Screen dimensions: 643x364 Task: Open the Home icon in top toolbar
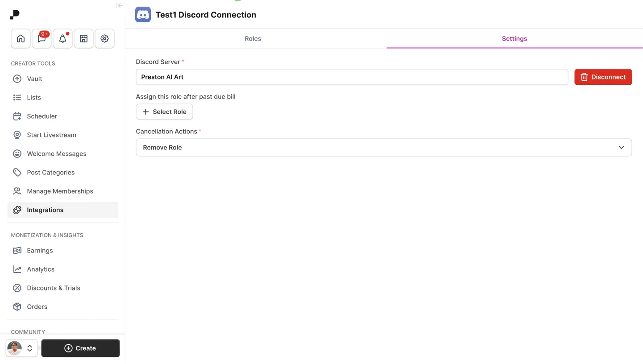[21, 38]
